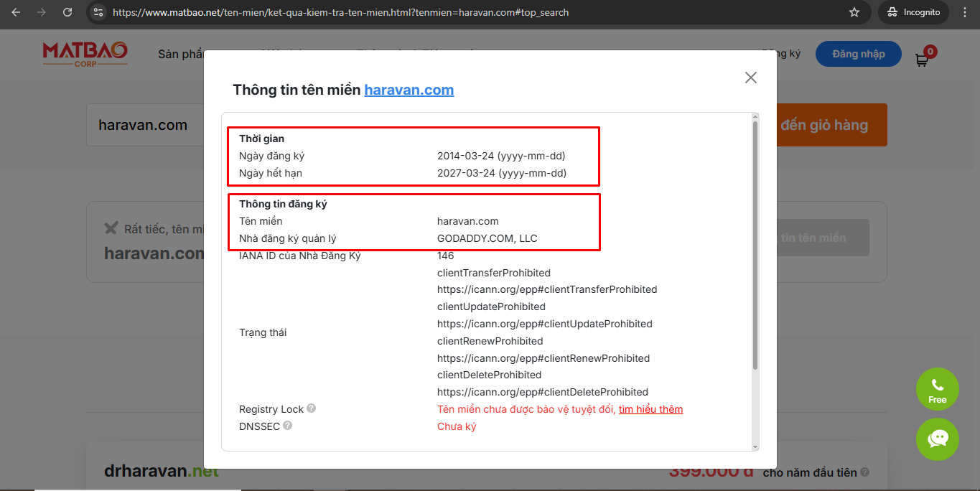Click the help icon after cho năm đầu tiên

point(865,472)
